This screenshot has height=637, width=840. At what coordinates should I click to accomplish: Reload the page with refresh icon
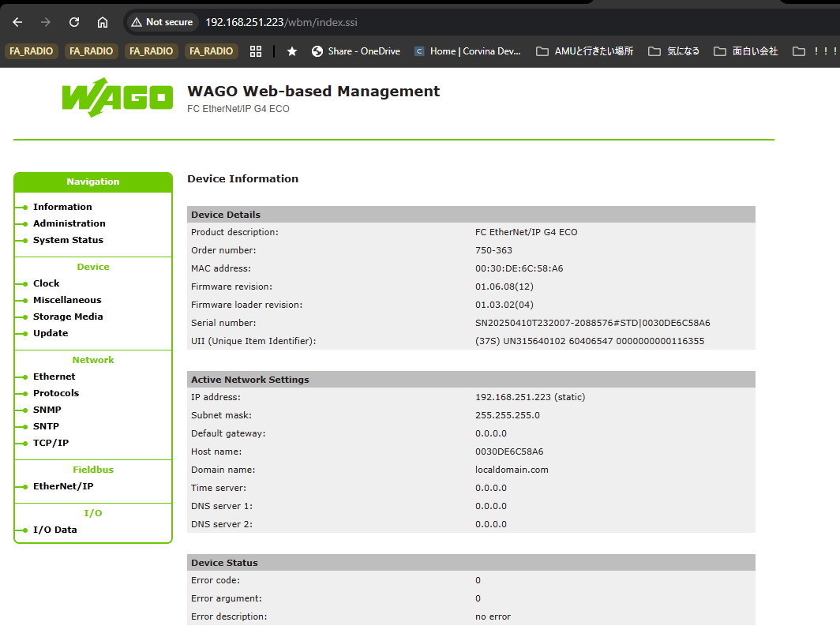click(74, 22)
